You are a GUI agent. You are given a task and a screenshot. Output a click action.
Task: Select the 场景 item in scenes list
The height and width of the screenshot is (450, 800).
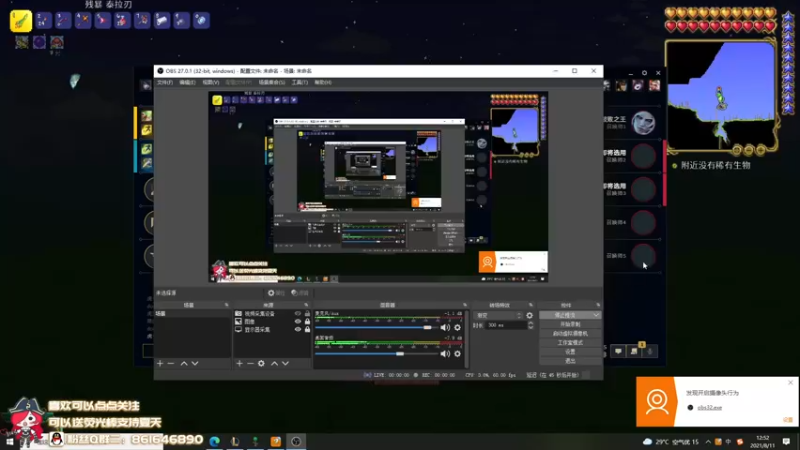193,314
